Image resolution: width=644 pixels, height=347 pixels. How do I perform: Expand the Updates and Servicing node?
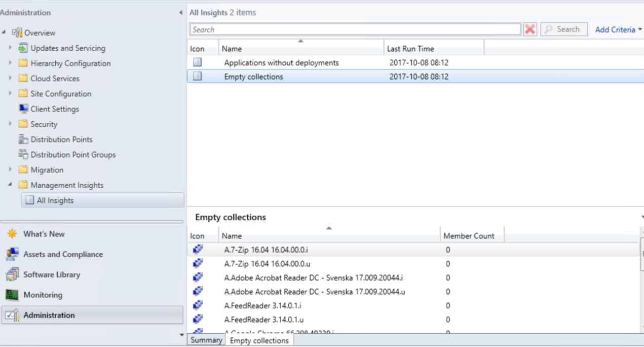point(11,48)
